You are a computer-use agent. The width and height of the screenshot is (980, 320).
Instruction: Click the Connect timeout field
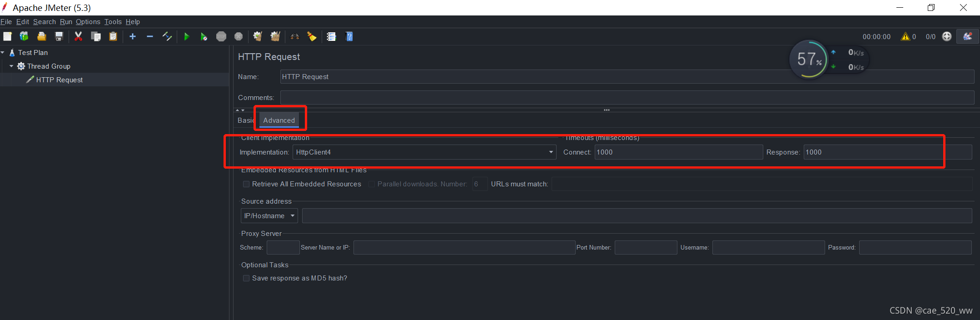[679, 152]
